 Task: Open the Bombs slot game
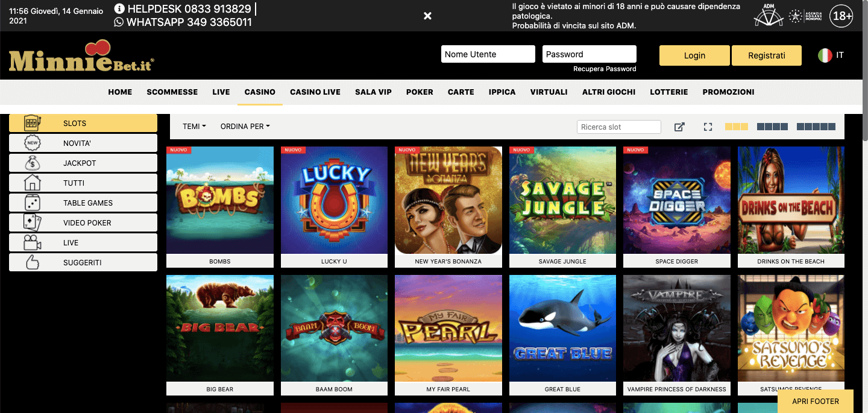pyautogui.click(x=220, y=207)
